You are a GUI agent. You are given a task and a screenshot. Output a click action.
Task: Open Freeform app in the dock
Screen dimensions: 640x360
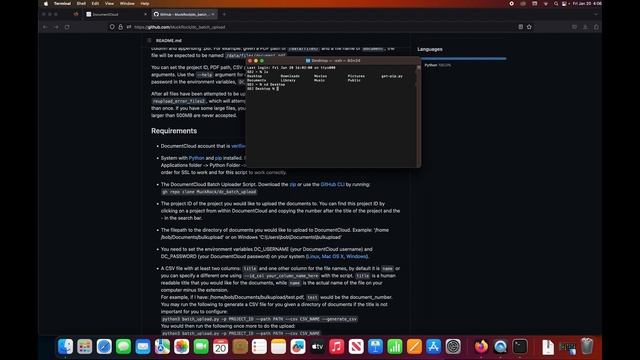click(x=298, y=347)
